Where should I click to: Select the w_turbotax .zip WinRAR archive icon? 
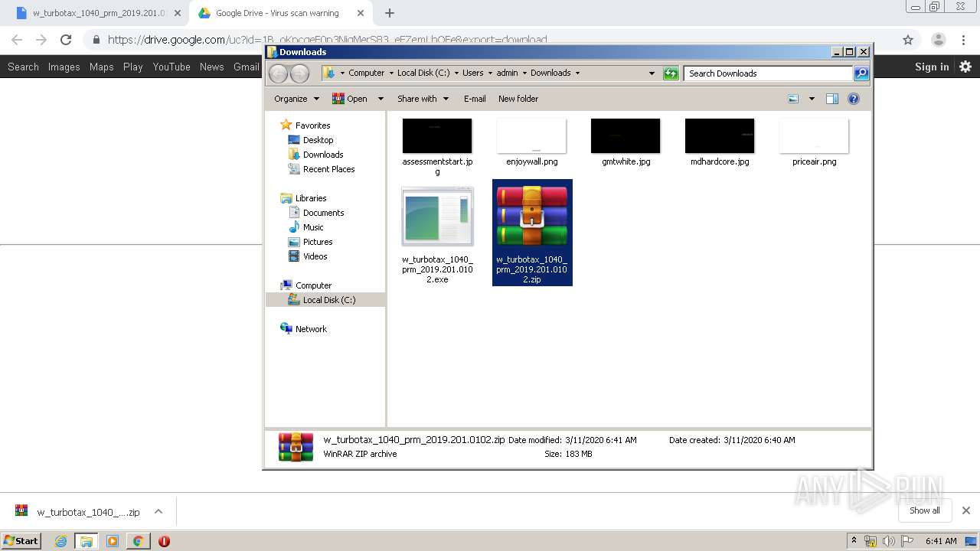pos(532,217)
